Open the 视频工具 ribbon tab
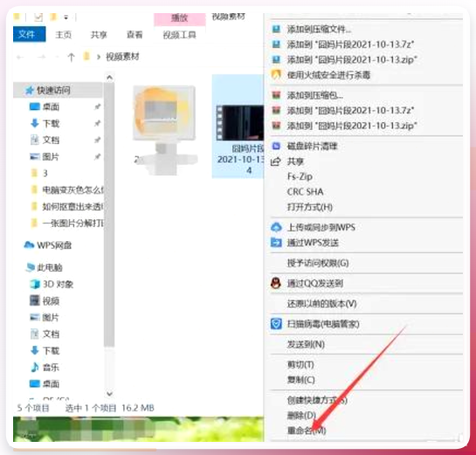 179,35
